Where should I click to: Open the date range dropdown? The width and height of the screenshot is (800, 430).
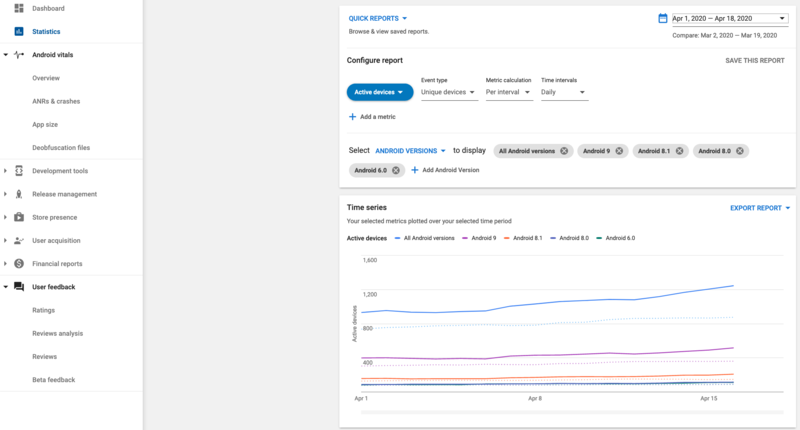coord(730,18)
